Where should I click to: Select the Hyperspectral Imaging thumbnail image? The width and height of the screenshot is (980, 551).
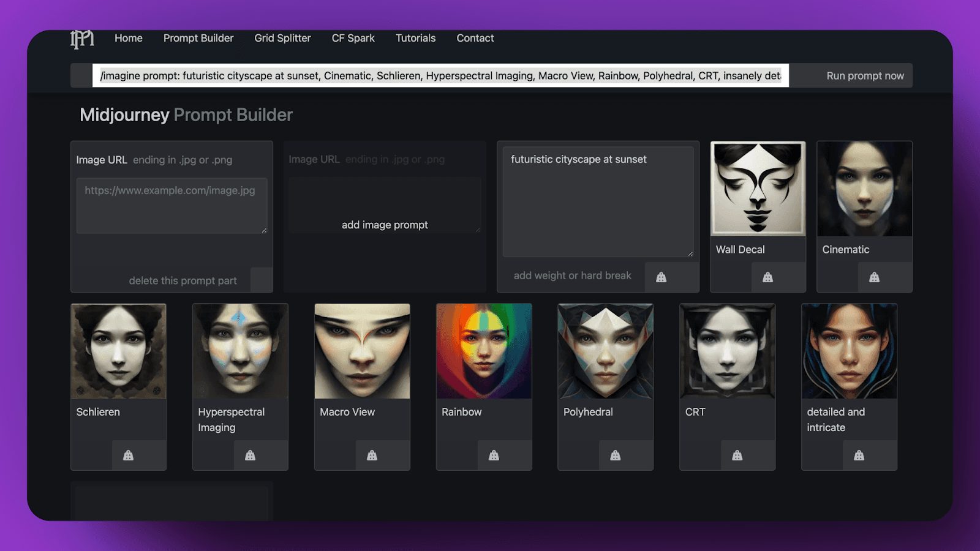[240, 351]
